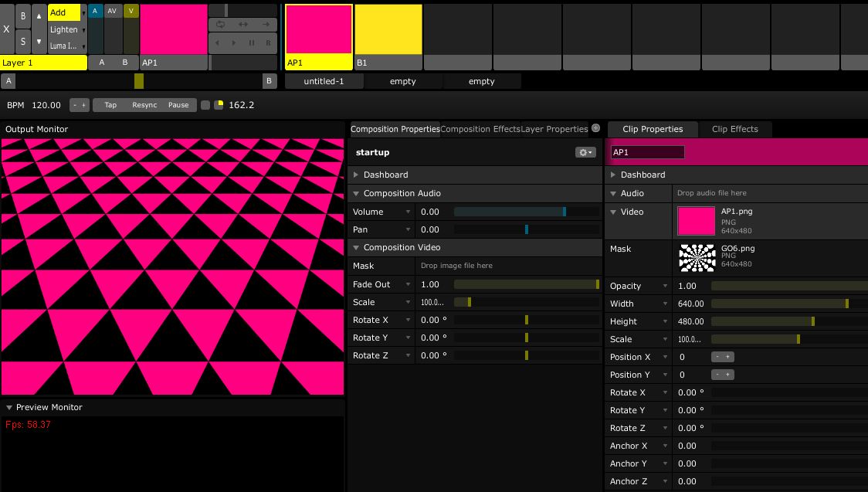
Task: Decrease clip Position X with minus
Action: pos(717,357)
